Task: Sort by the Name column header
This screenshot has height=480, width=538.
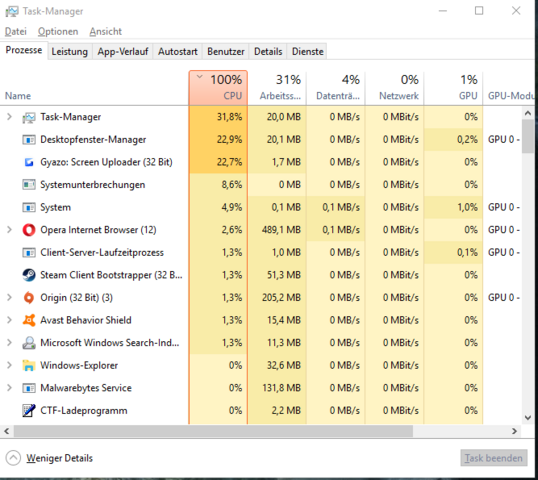Action: [x=94, y=88]
